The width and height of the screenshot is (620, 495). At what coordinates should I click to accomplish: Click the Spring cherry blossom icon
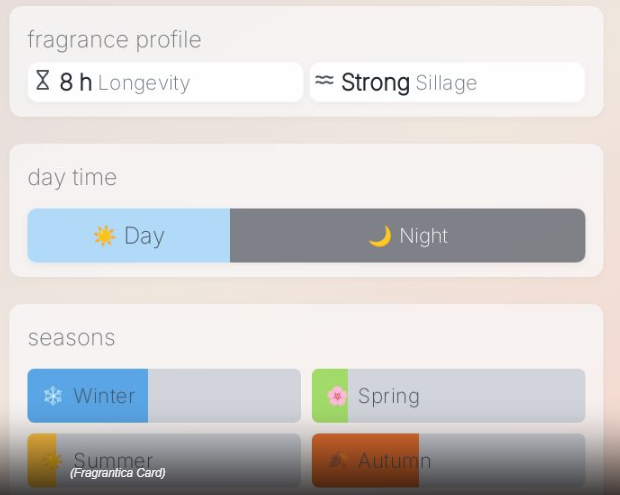337,396
